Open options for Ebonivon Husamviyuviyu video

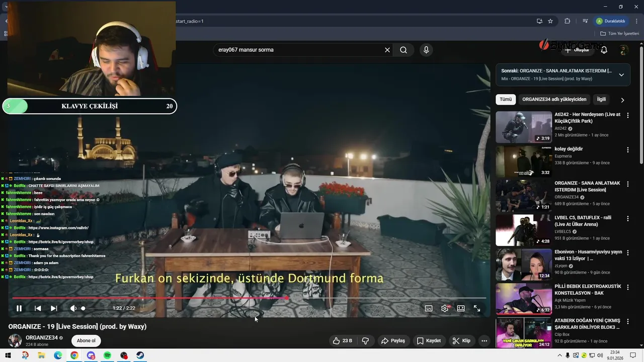pyautogui.click(x=627, y=253)
